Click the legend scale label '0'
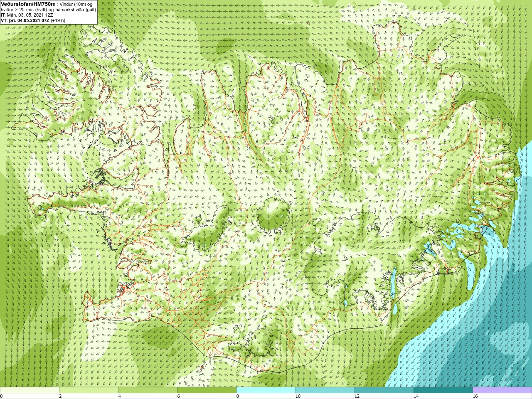Viewport: 532px width, 399px height. [x=1, y=396]
